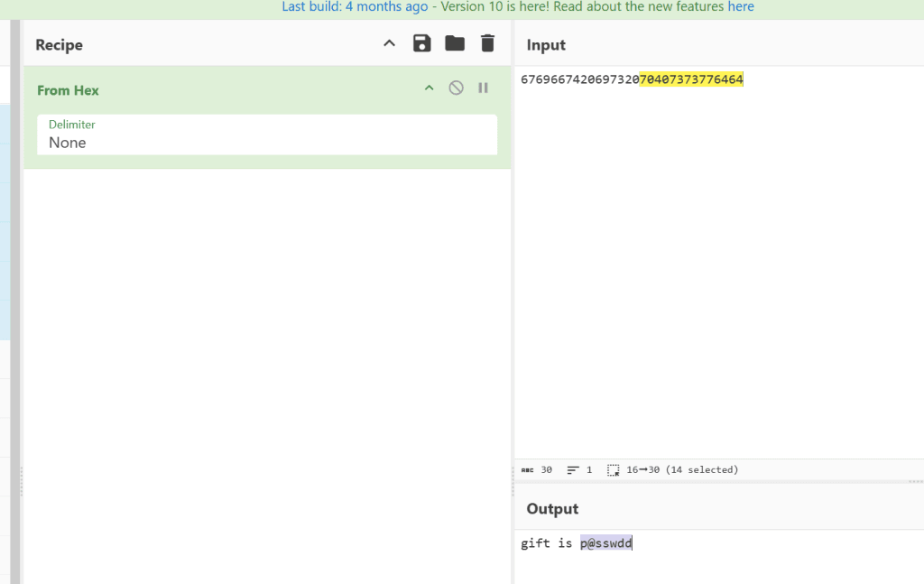
Task: Toggle breakpoint on From Hex operation
Action: [484, 88]
